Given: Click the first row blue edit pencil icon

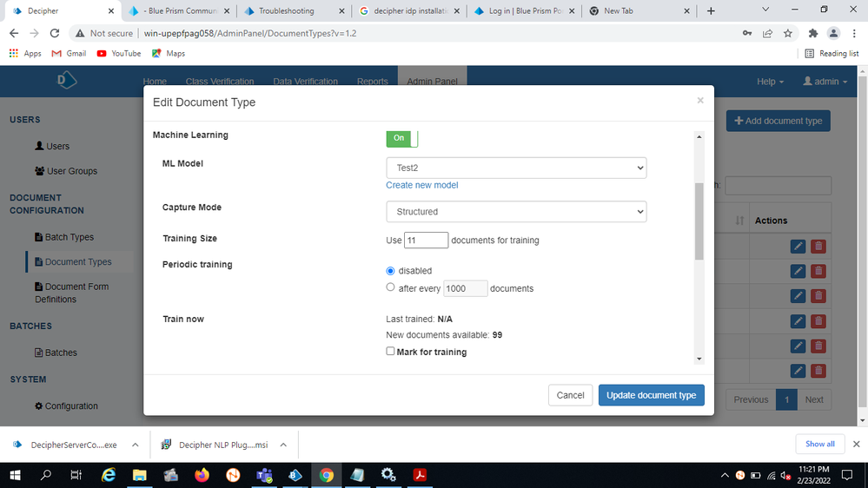Looking at the screenshot, I should click(798, 247).
